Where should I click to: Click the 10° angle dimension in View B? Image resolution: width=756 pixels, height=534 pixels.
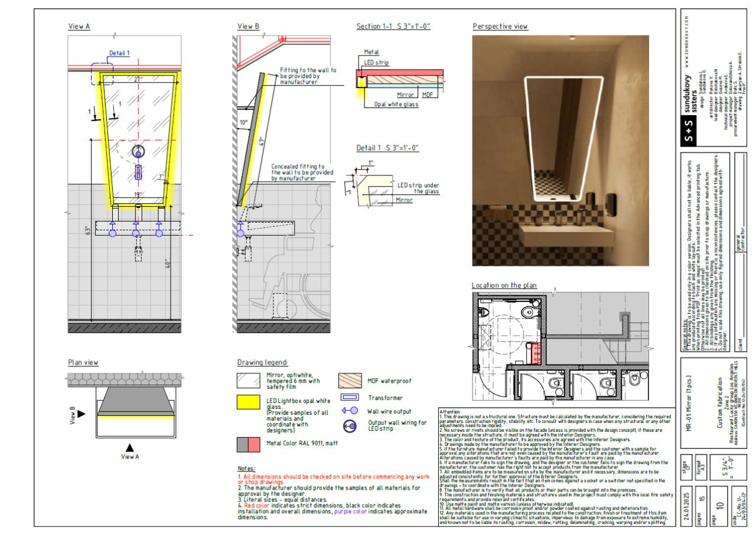point(245,123)
